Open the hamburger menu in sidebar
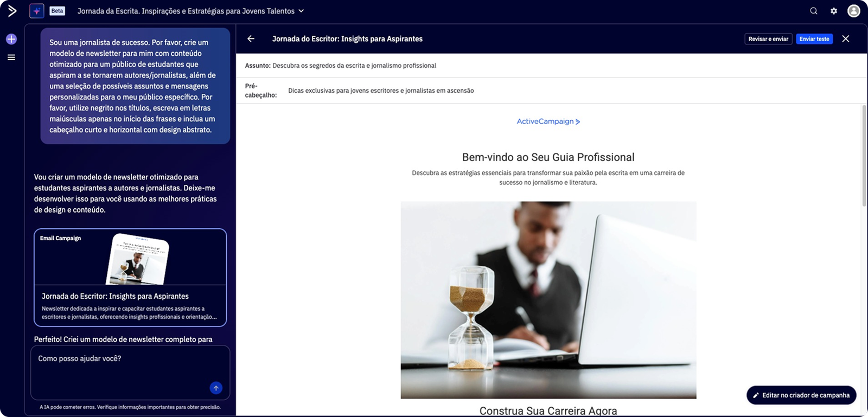Image resolution: width=868 pixels, height=417 pixels. pos(11,57)
